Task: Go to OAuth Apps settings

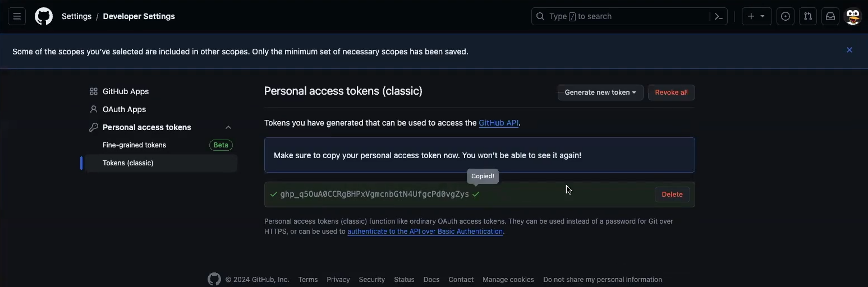Action: pyautogui.click(x=124, y=109)
